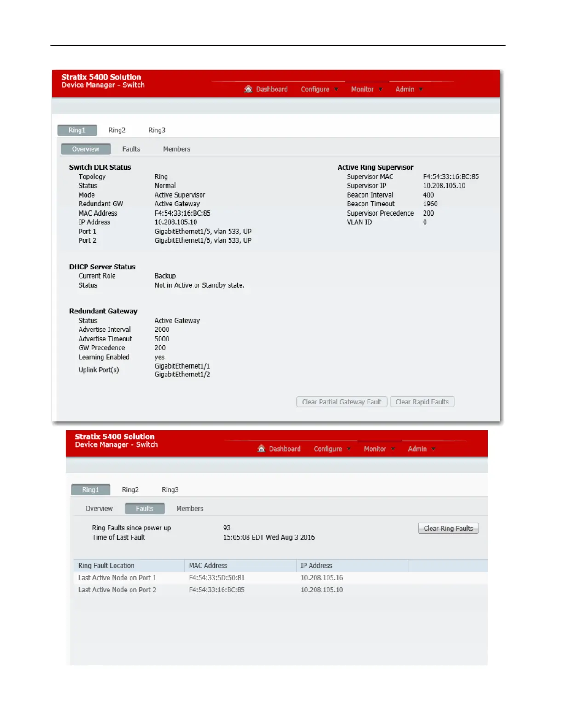Expand the Configure dropdown arrow in the Overview window
Screen dimensions: 563x728
[336, 89]
